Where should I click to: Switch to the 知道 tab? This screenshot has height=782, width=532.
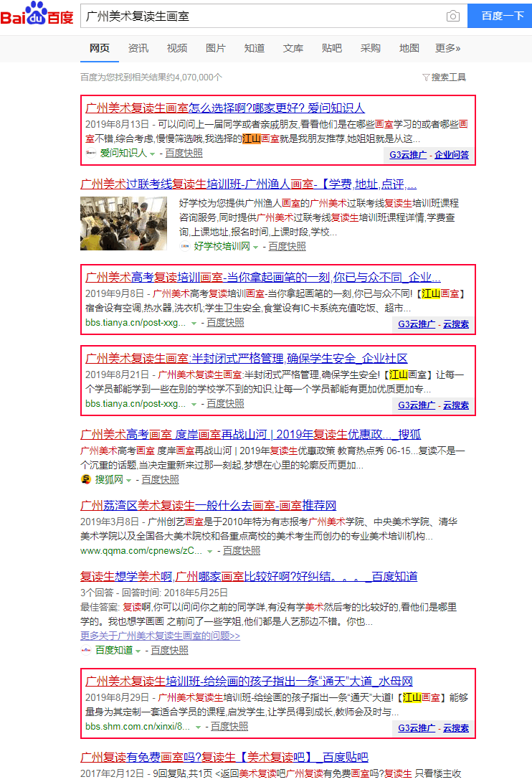click(255, 48)
